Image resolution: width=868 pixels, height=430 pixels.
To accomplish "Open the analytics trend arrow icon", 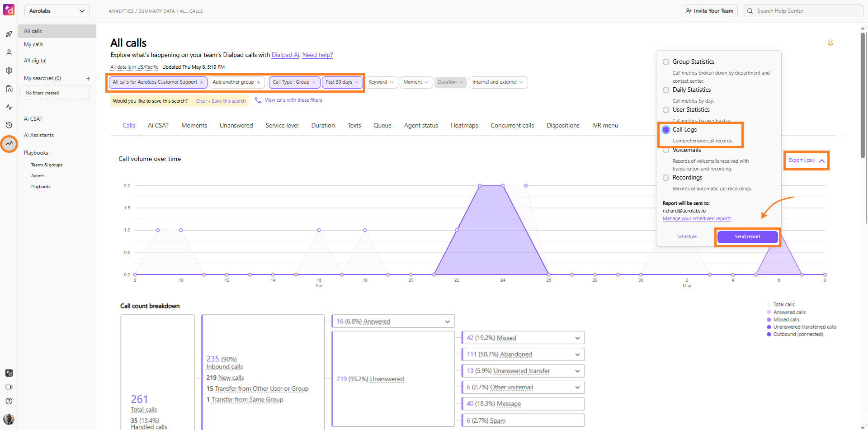I will tap(9, 144).
